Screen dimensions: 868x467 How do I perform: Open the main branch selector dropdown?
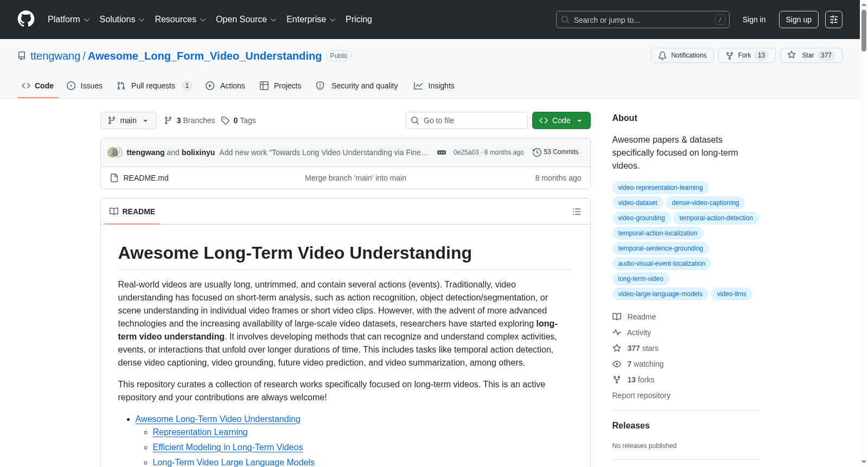(x=129, y=120)
